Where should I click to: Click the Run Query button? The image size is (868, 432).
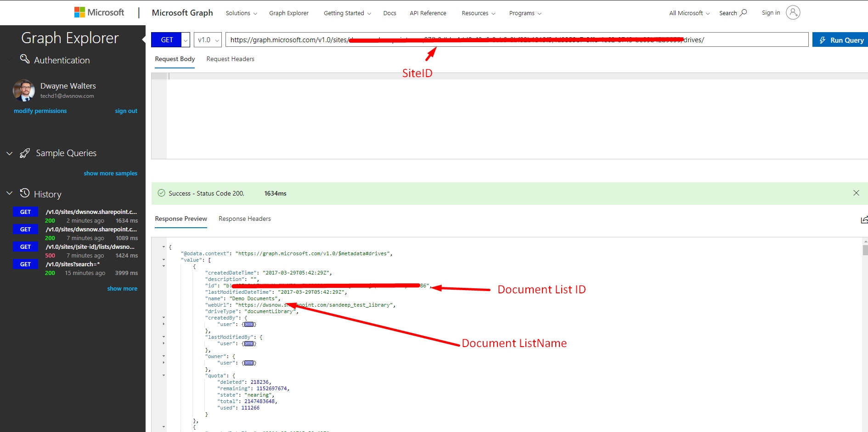pyautogui.click(x=840, y=40)
